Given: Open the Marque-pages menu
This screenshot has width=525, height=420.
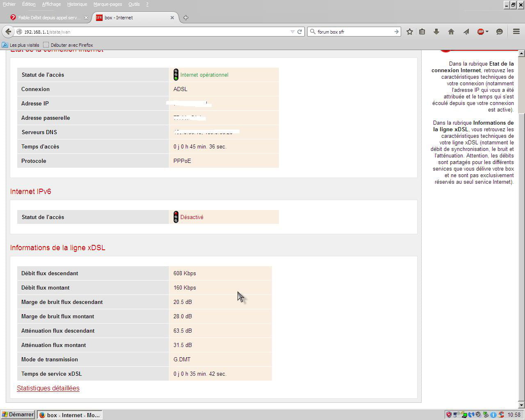Looking at the screenshot, I should pyautogui.click(x=107, y=4).
